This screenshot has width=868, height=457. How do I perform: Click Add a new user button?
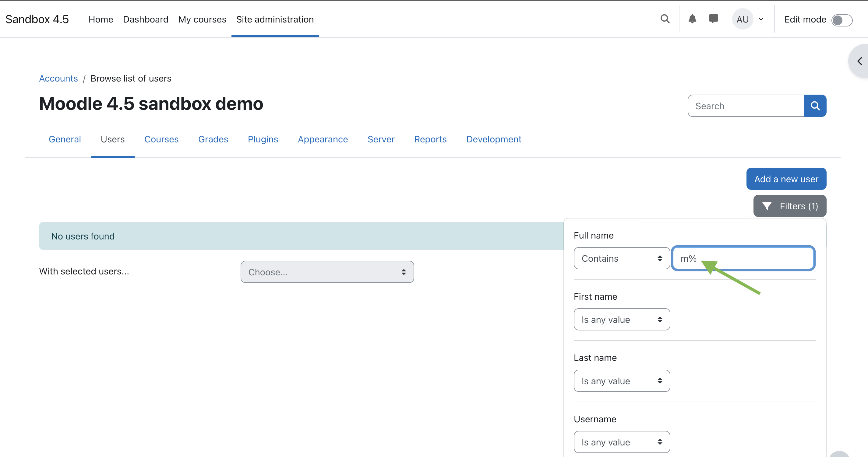pos(786,179)
